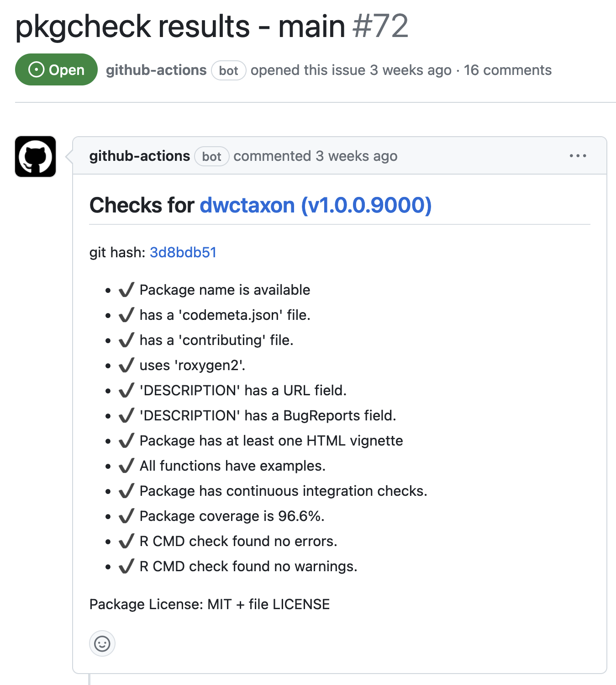Click the checkmark beside Package name is available

(x=126, y=289)
